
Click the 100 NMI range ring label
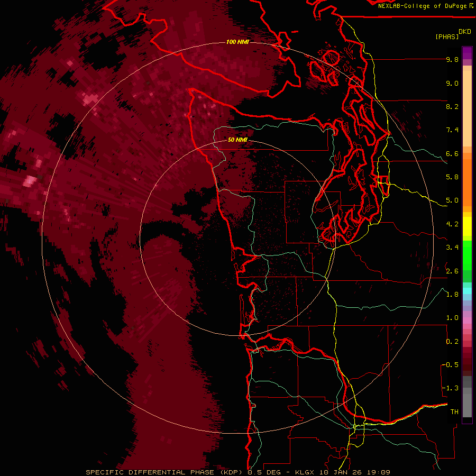237,42
